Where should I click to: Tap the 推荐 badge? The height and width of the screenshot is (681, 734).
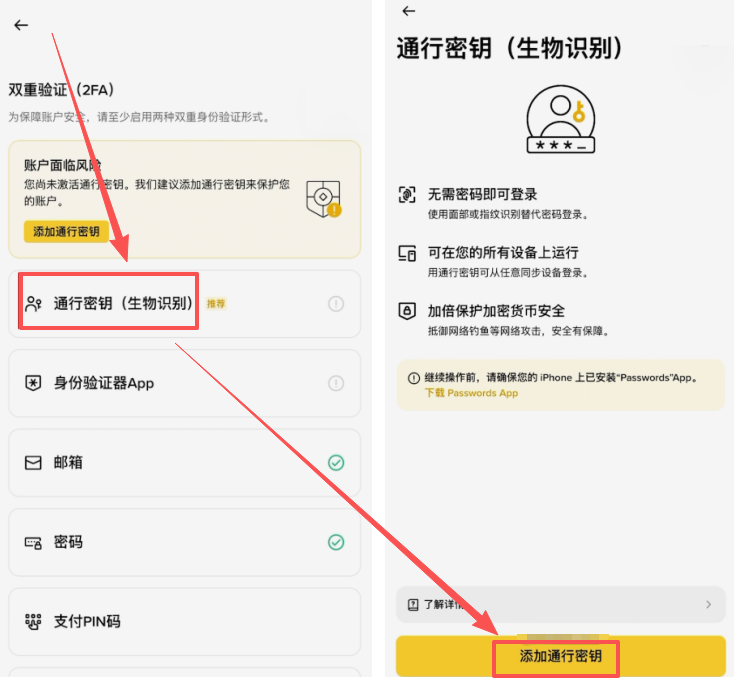click(216, 304)
